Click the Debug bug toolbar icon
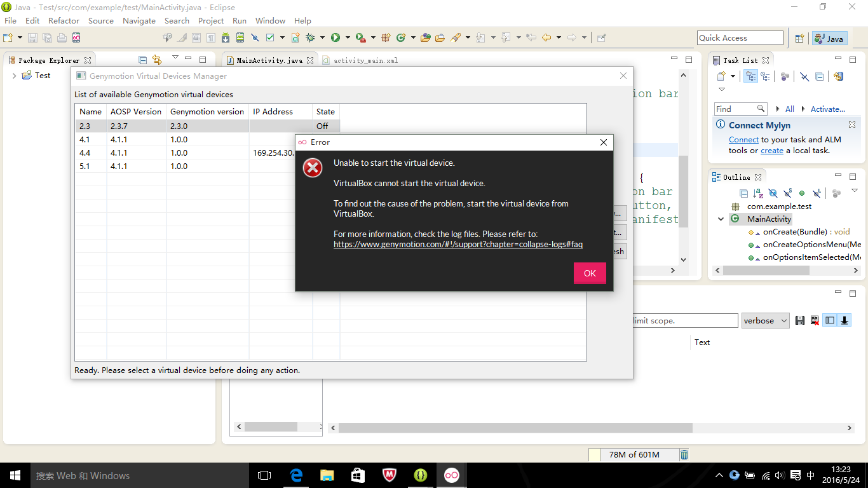This screenshot has height=488, width=868. 310,37
